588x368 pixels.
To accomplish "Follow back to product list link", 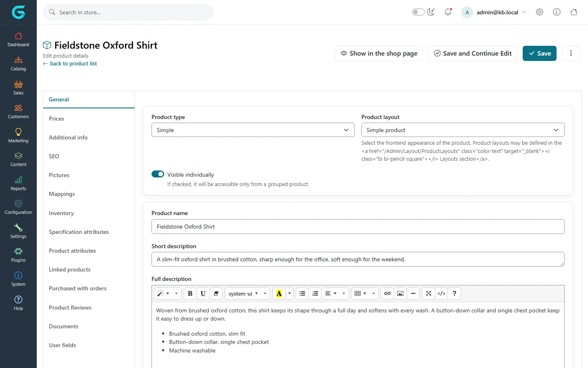I will 70,63.
